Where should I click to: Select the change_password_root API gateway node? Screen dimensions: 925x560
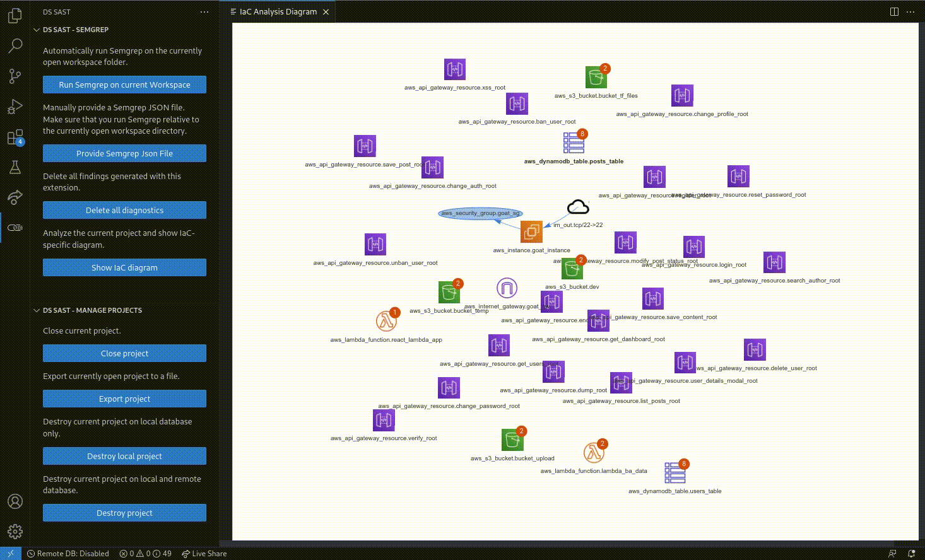click(449, 388)
